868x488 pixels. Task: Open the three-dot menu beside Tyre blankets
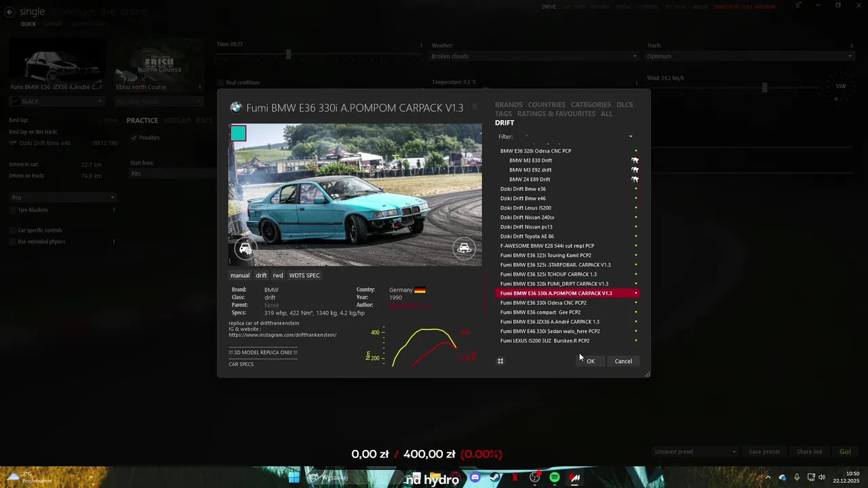coord(113,210)
